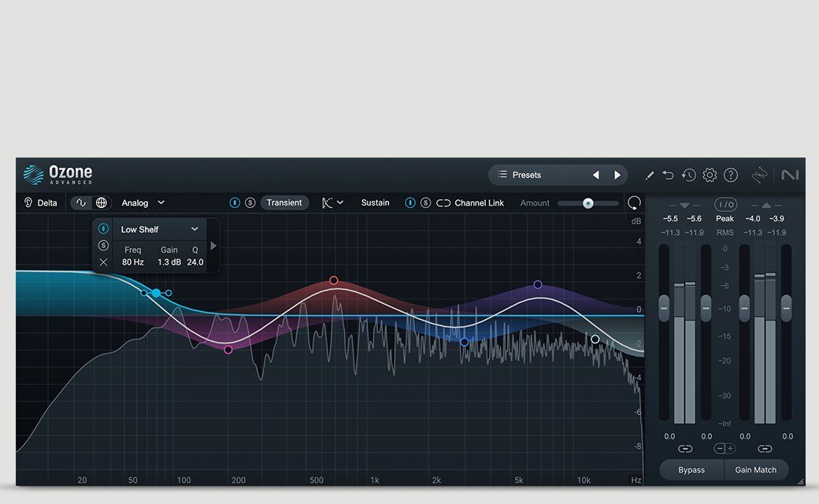Open help with the question mark icon
This screenshot has width=819, height=504.
[x=731, y=175]
